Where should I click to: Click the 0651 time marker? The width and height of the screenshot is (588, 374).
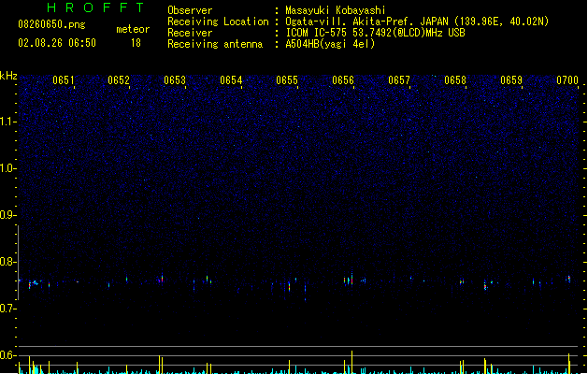tap(63, 80)
